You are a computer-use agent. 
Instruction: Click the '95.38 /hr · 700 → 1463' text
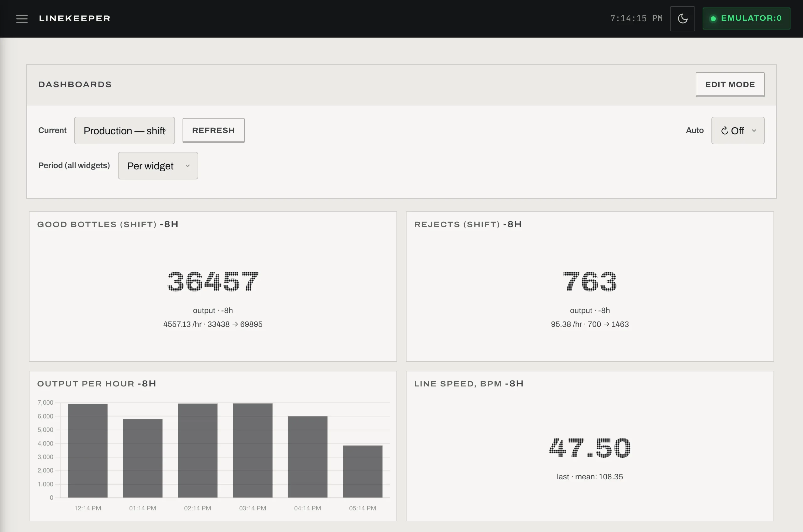click(590, 324)
